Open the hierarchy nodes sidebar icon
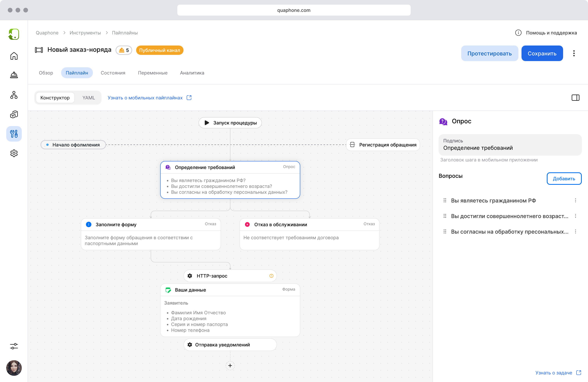Image resolution: width=588 pixels, height=382 pixels. (14, 95)
